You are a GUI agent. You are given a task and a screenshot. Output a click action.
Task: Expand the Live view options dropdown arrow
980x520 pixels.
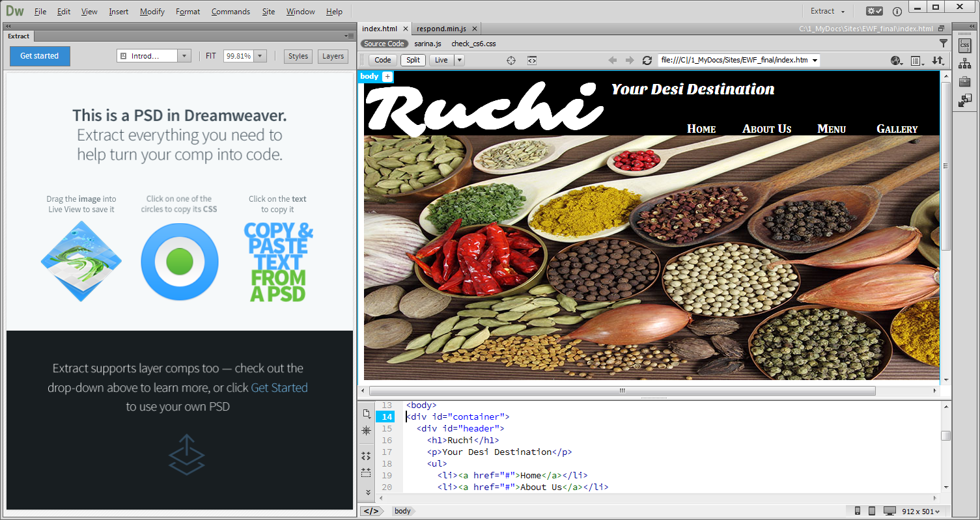(x=459, y=60)
